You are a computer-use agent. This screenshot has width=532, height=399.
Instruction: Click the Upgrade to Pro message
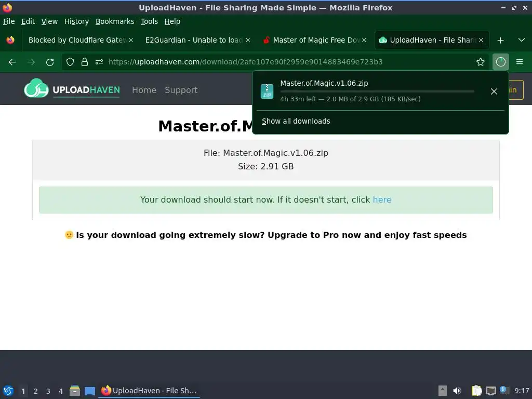coord(265,235)
